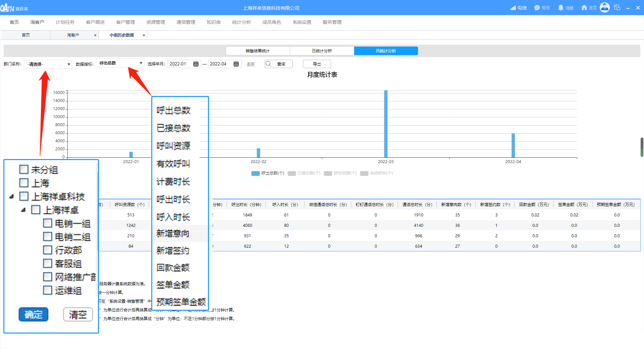Select the 电销二组 checkbox
This screenshot has height=349, width=644.
pos(48,237)
